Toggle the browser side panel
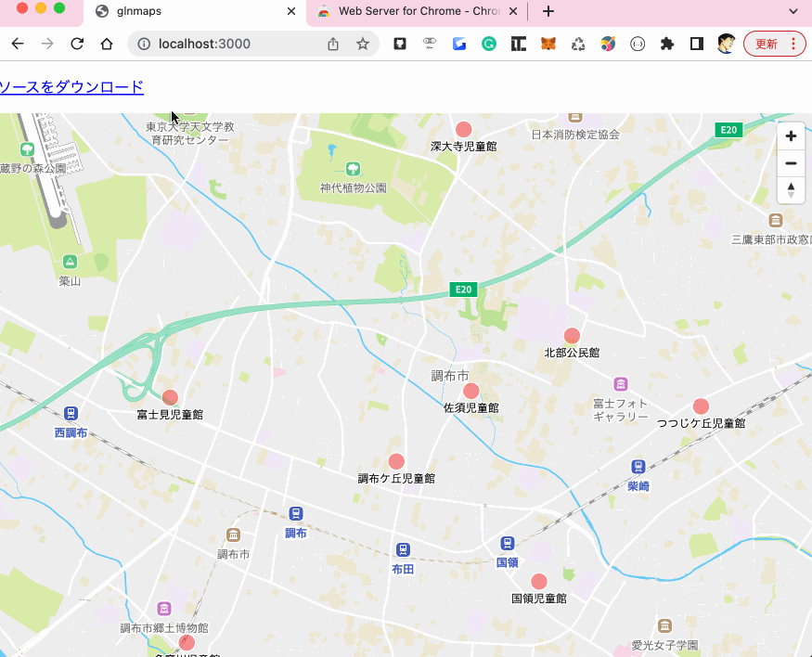This screenshot has width=812, height=657. (x=697, y=44)
